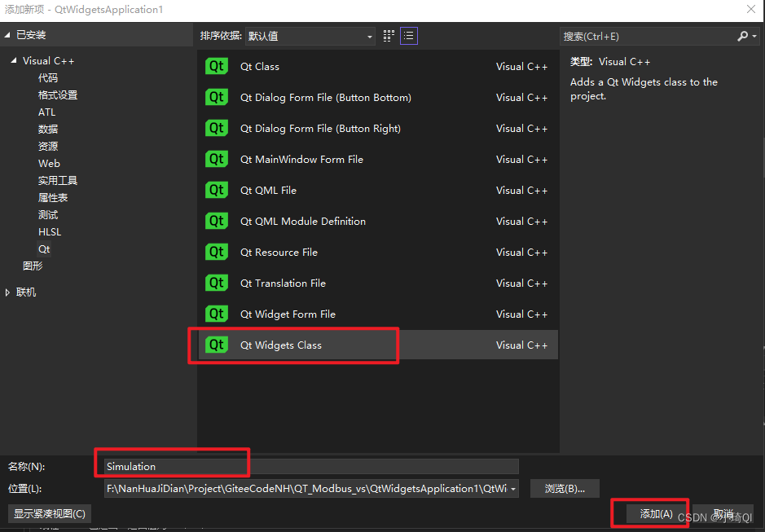This screenshot has height=532, width=765.
Task: Select the 测试 category
Action: 48,215
